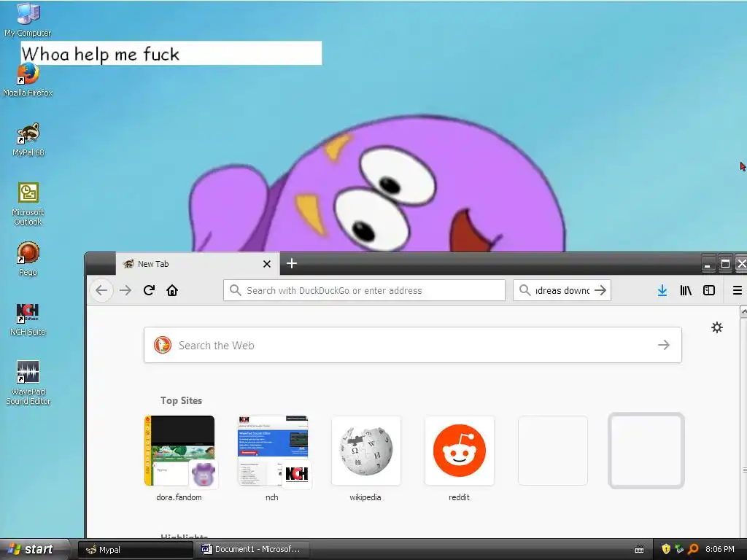
Task: Open the Downloads panel
Action: click(662, 290)
